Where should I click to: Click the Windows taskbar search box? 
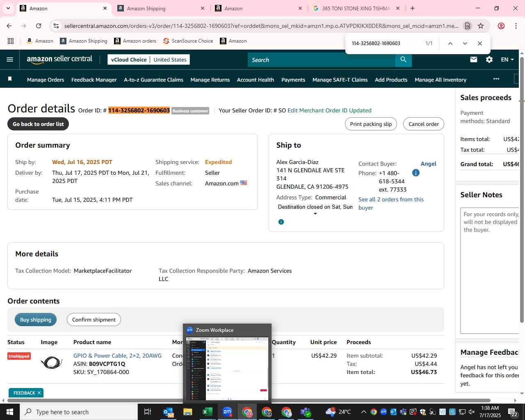click(x=79, y=412)
